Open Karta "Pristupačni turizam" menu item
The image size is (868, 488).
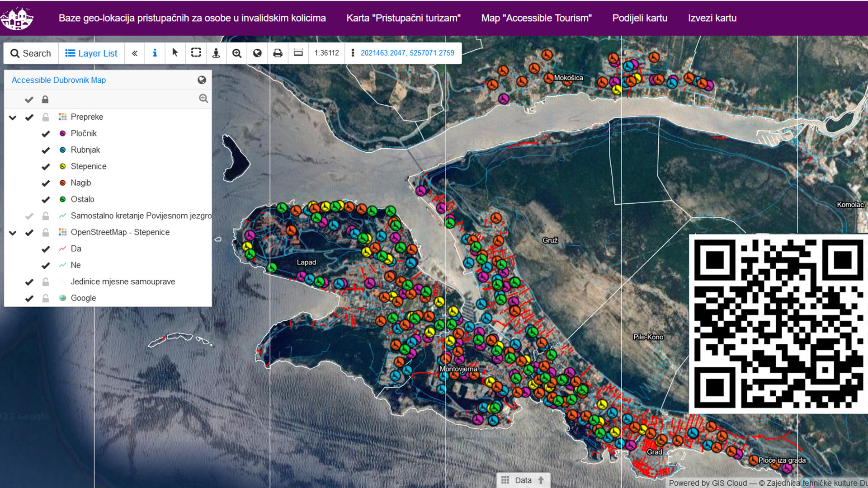[403, 18]
